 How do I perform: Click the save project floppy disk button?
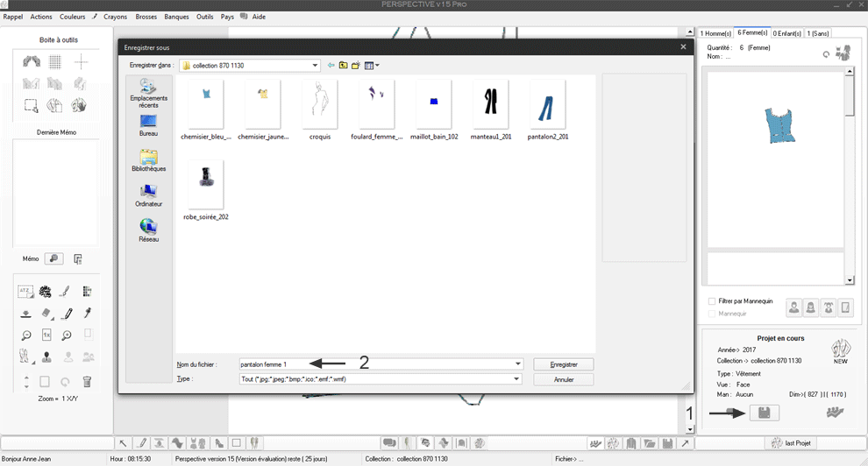point(764,413)
